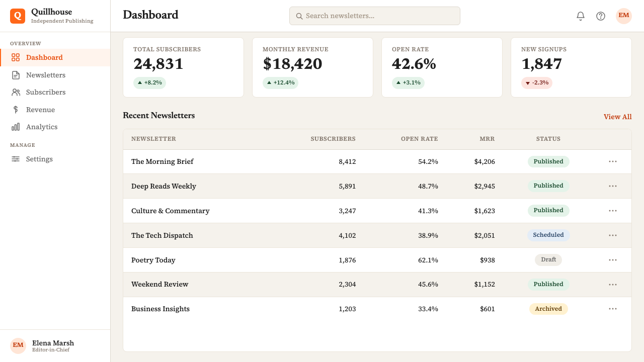Screen dimensions: 644x362
Task: Sort by the Newsletter column header
Action: [153, 139]
